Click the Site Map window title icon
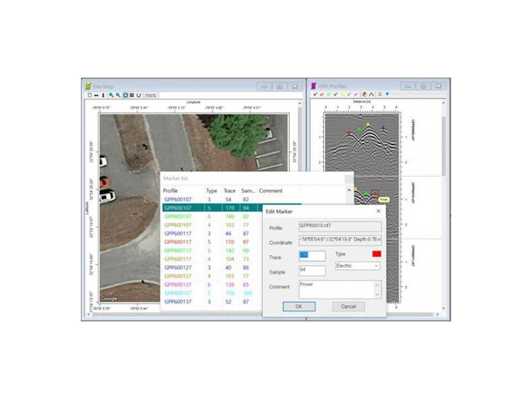This screenshot has height=399, width=532. pos(88,86)
